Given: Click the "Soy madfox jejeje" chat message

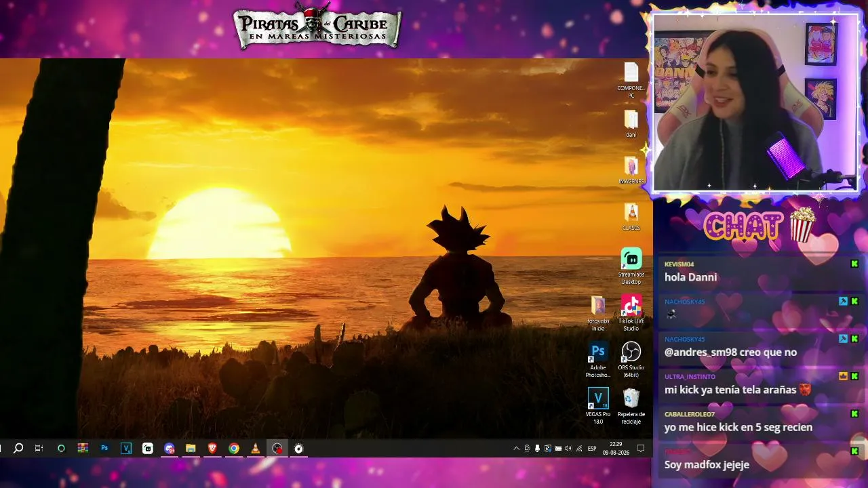Looking at the screenshot, I should pos(707,465).
